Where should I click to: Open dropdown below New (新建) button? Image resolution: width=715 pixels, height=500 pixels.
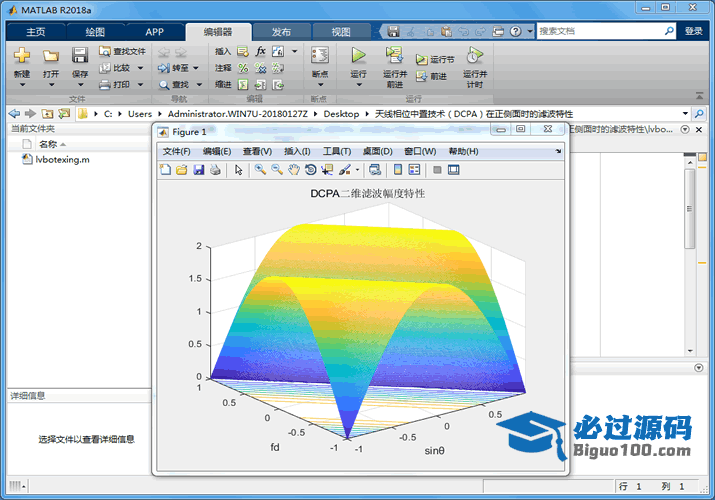22,85
